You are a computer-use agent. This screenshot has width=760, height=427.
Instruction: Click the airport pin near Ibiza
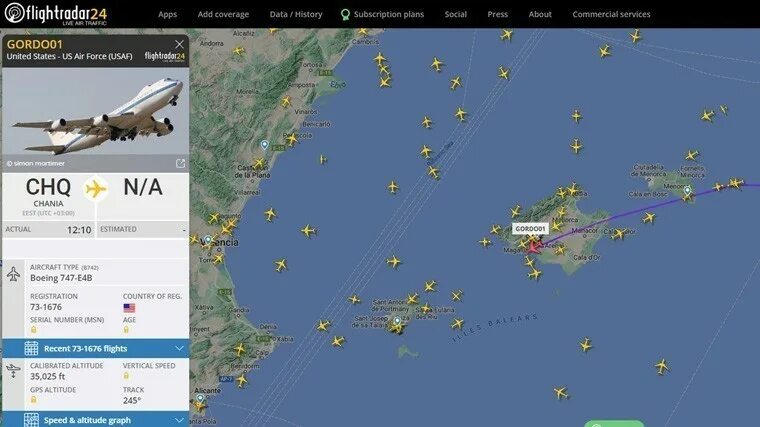point(397,320)
